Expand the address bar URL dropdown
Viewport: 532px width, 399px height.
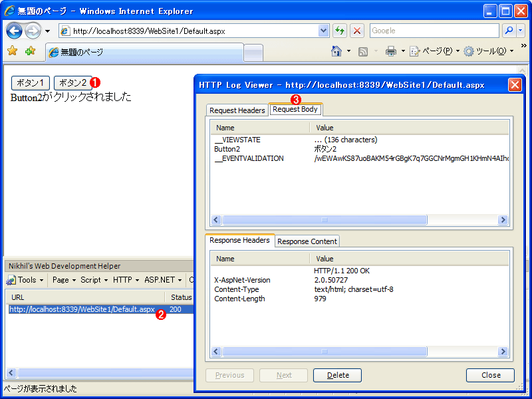324,31
